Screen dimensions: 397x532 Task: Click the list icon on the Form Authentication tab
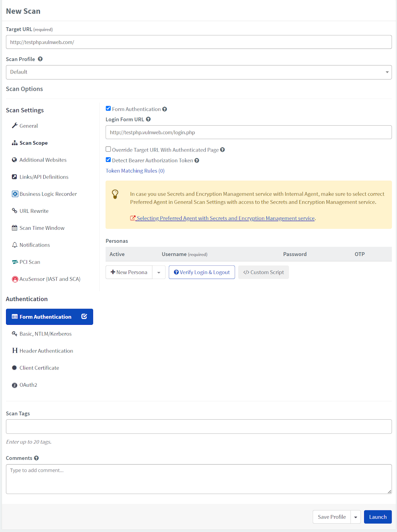15,317
